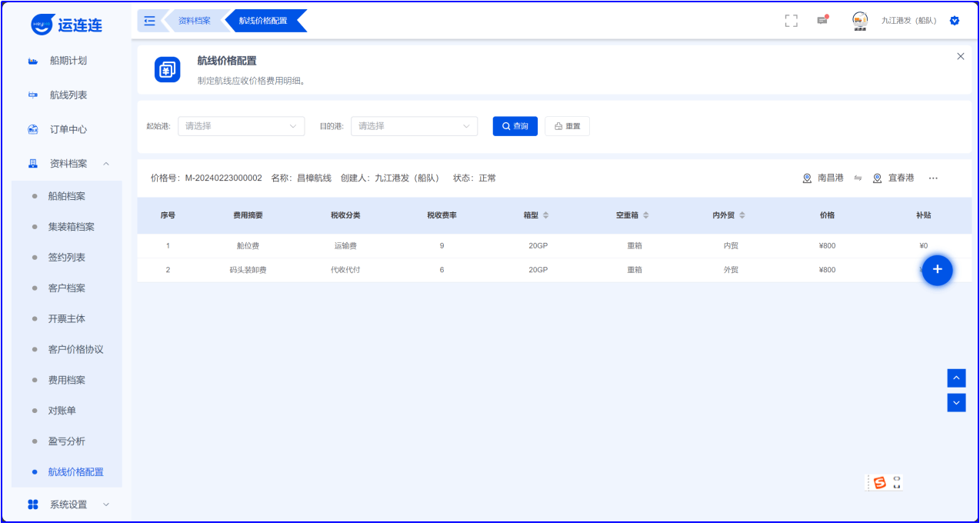Click the 查询 search button
The image size is (980, 526).
tap(515, 126)
